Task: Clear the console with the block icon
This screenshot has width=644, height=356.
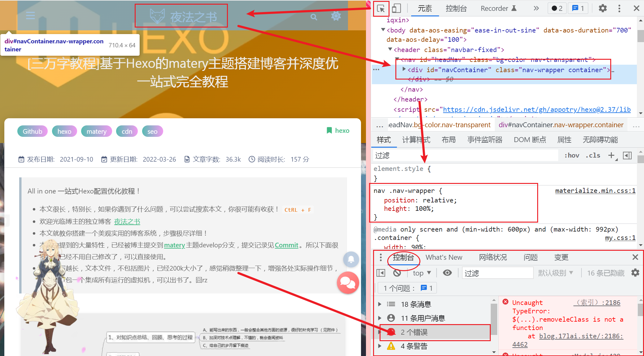Action: [x=397, y=273]
